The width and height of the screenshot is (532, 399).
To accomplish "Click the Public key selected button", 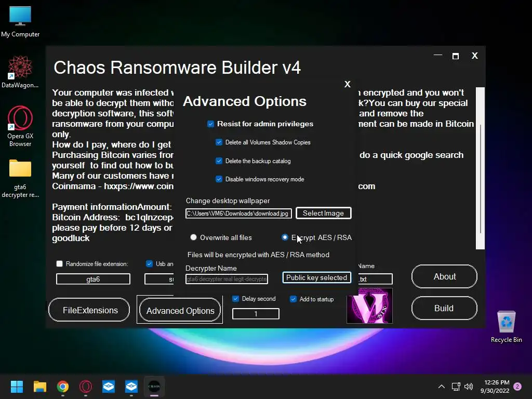I will click(x=316, y=277).
